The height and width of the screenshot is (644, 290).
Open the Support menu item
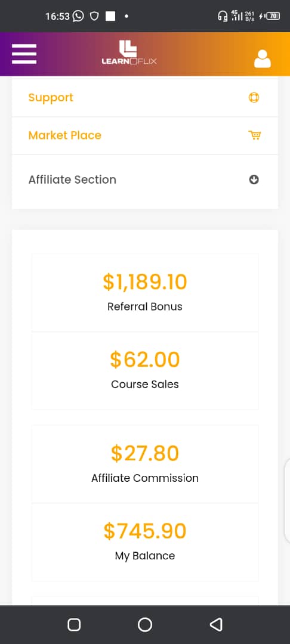145,98
